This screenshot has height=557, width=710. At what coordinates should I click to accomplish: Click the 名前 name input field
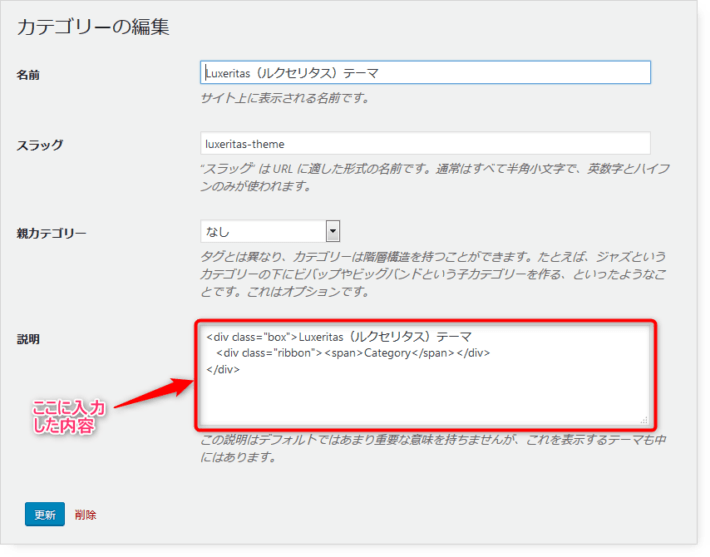tap(425, 72)
